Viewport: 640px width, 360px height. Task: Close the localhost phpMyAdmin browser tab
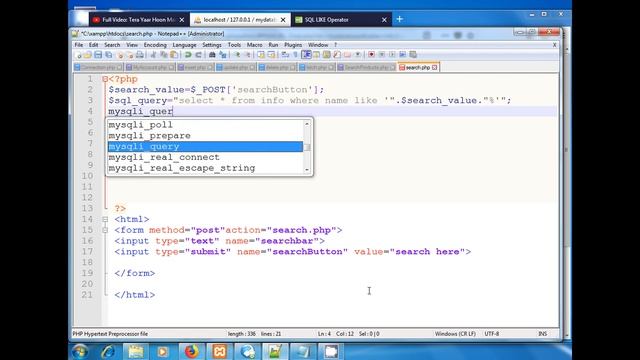tap(283, 20)
